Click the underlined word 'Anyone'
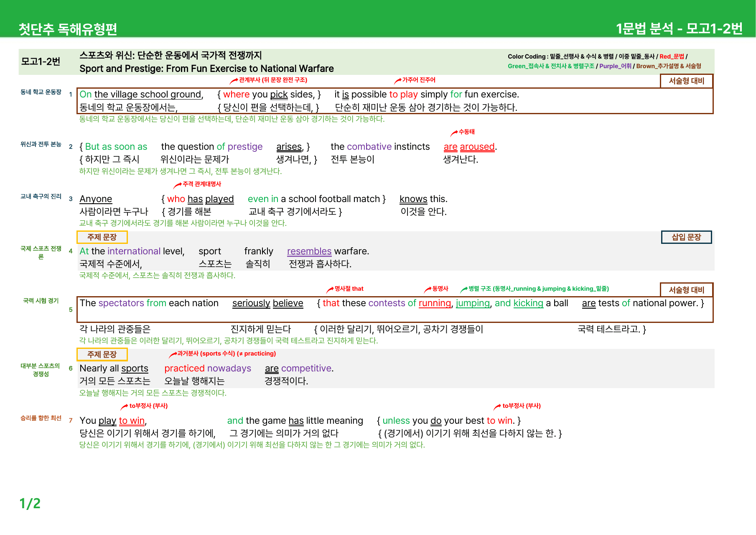The height and width of the screenshot is (535, 756). point(96,199)
